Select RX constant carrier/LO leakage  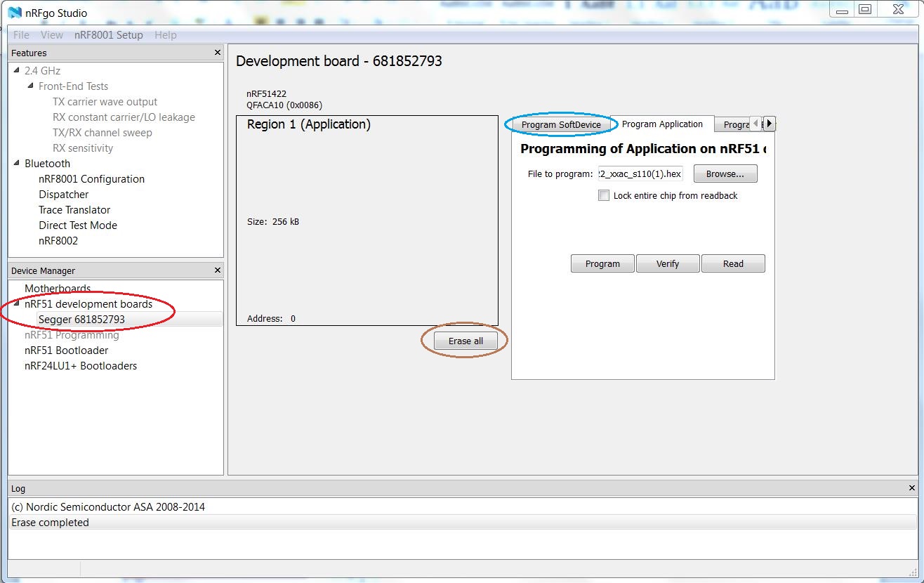124,117
